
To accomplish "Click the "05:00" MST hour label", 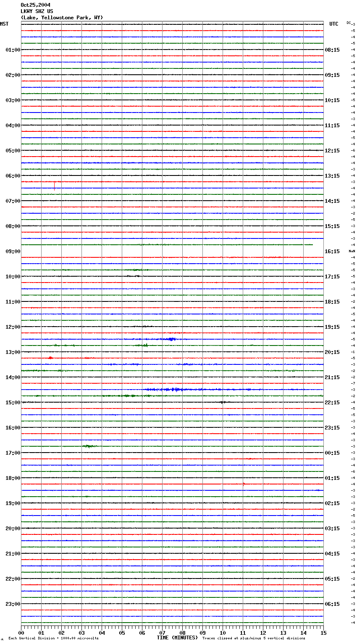I will pyautogui.click(x=13, y=151).
